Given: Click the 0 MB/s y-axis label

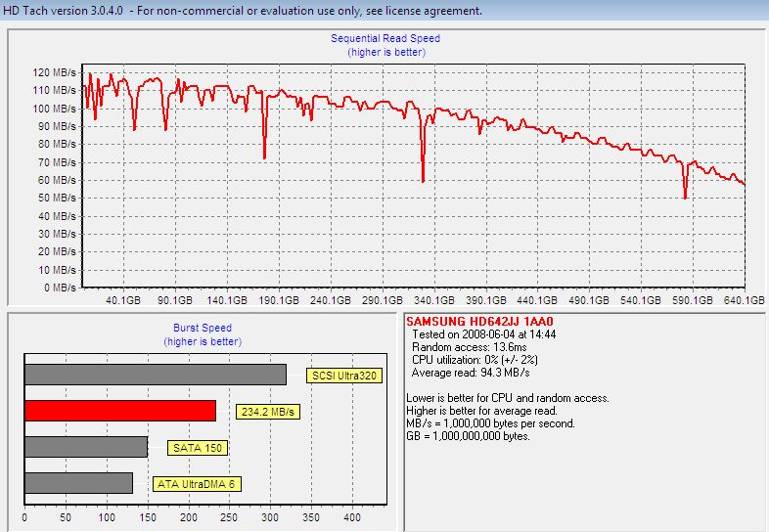Looking at the screenshot, I should pos(60,288).
